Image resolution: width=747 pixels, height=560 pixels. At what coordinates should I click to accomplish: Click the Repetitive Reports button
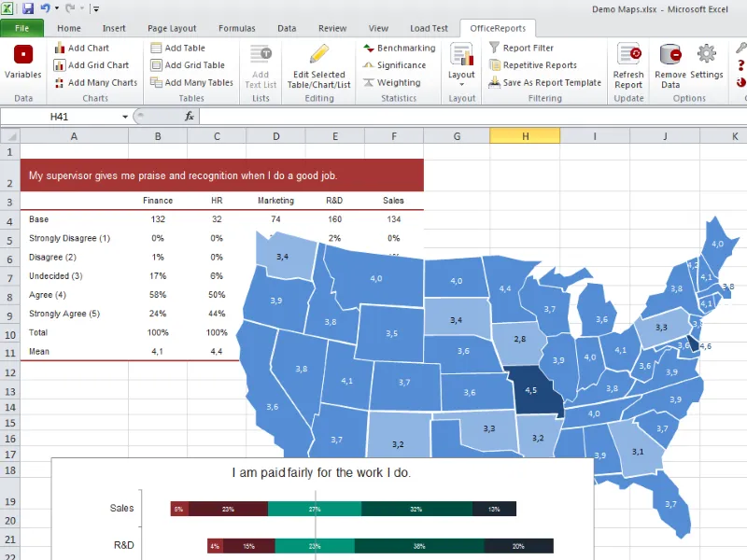pos(533,65)
